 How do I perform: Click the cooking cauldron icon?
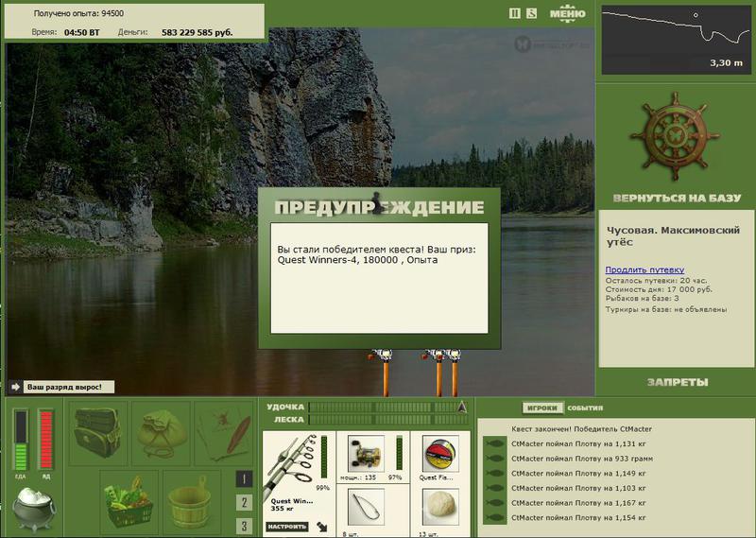pyautogui.click(x=34, y=508)
